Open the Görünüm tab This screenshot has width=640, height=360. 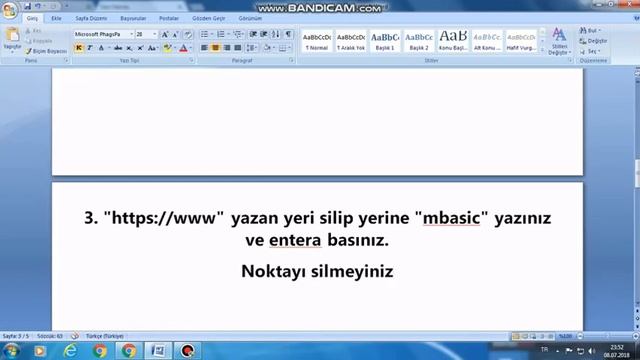pyautogui.click(x=250, y=18)
